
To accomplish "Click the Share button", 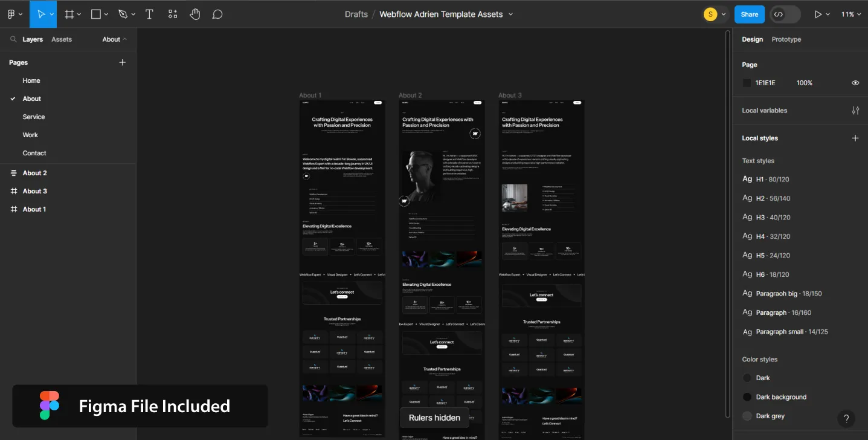I will coord(750,15).
